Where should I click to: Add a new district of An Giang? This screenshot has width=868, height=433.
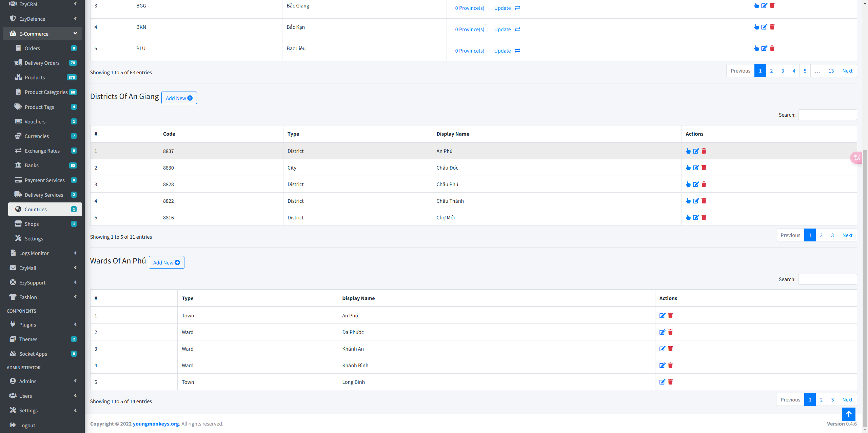pos(179,98)
